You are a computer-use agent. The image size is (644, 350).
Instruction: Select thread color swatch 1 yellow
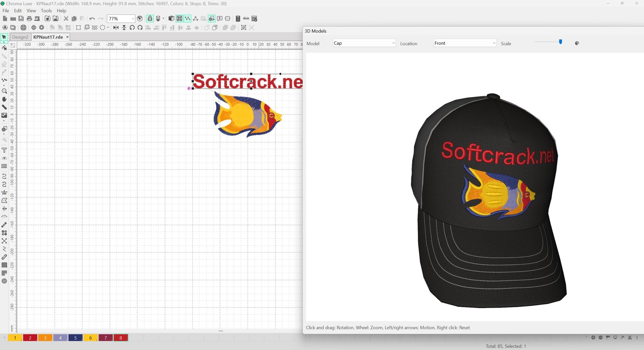pos(15,338)
